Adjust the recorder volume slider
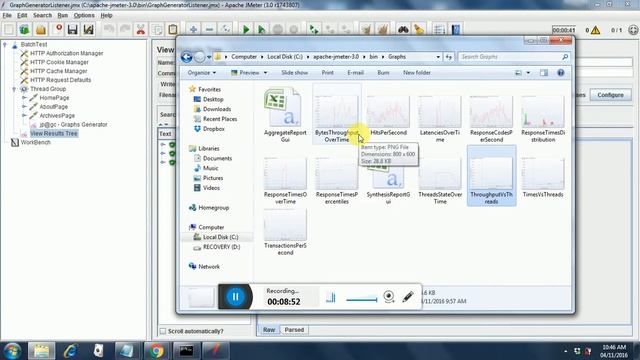 pos(362,300)
